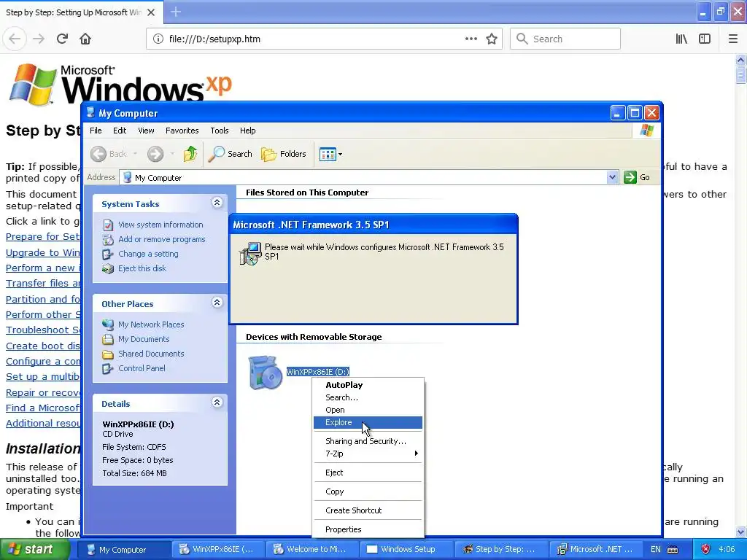Viewport: 747px width, 560px height.
Task: Switch to My Computer taskbar button
Action: 124,550
